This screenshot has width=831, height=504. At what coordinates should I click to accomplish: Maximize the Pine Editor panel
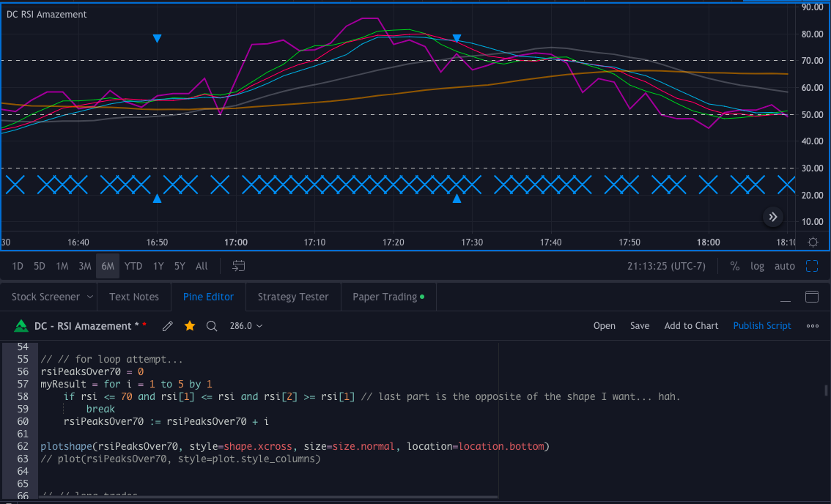pos(812,297)
